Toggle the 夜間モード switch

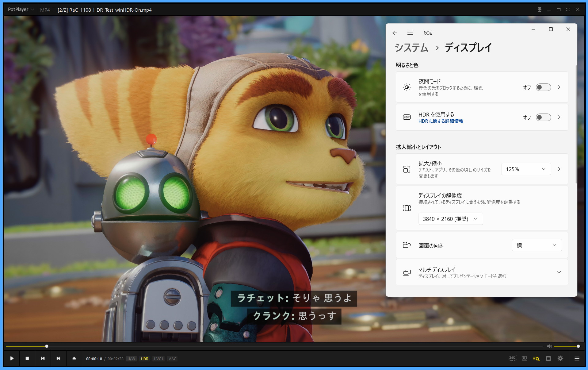tap(544, 87)
